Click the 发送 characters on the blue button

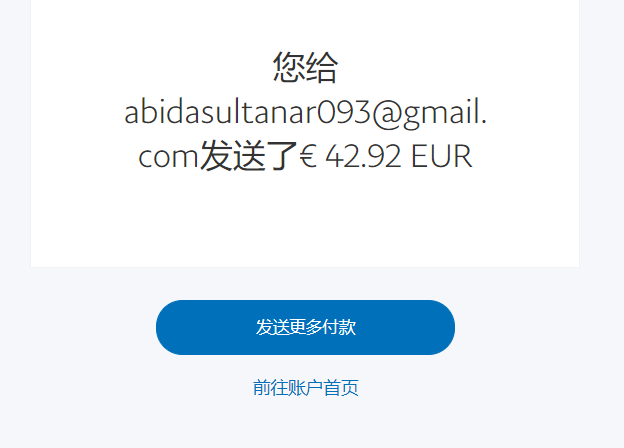tap(272, 327)
